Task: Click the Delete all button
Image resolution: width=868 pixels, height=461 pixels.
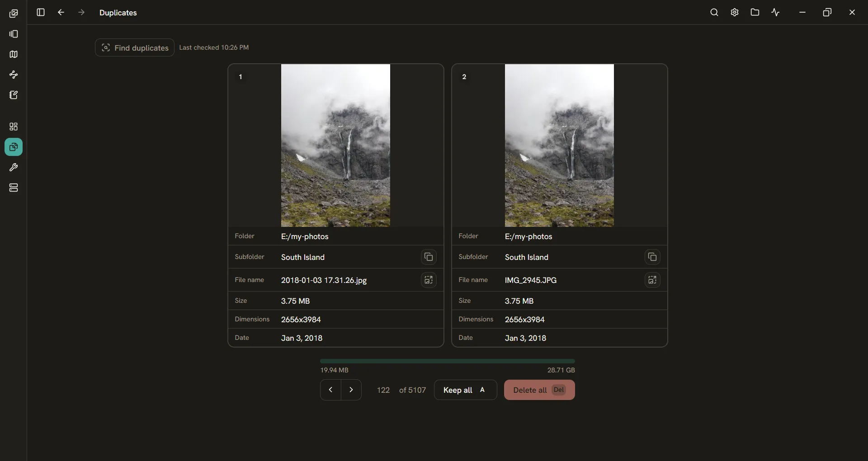Action: (x=539, y=390)
